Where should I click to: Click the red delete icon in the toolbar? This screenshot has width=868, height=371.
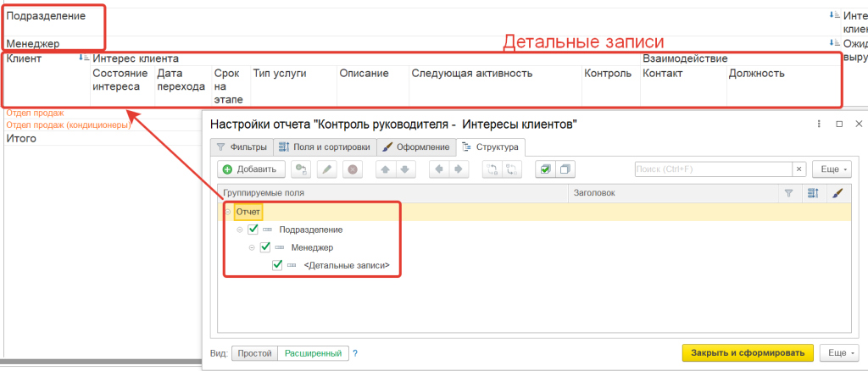(352, 169)
